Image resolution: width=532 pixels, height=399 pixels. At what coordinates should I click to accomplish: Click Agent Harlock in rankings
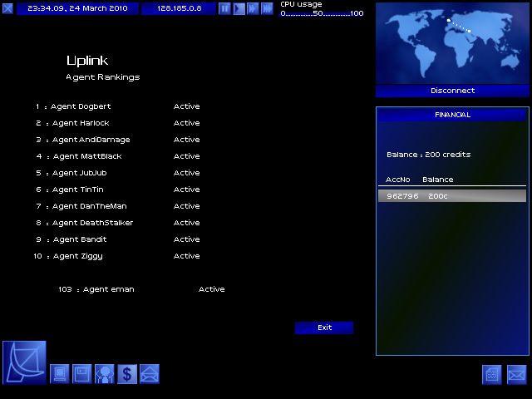pyautogui.click(x=81, y=123)
